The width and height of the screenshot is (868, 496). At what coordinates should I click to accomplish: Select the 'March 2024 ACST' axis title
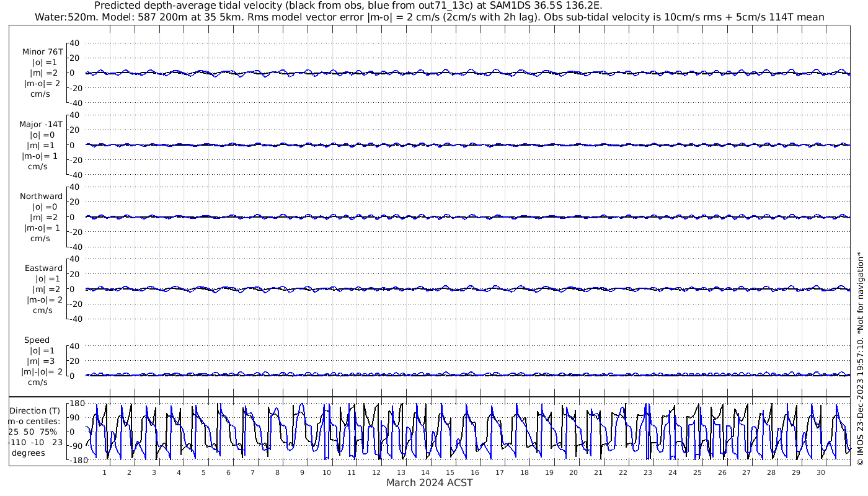click(x=430, y=482)
